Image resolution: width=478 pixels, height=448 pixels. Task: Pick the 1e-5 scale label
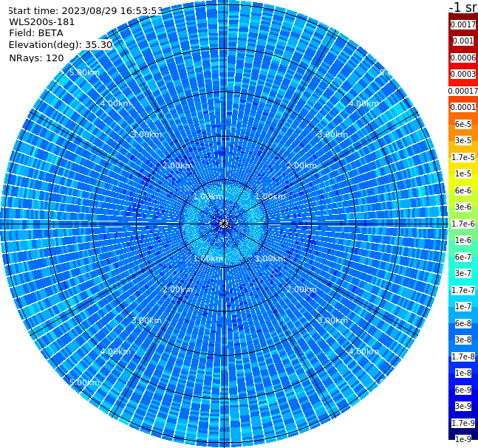click(x=463, y=173)
